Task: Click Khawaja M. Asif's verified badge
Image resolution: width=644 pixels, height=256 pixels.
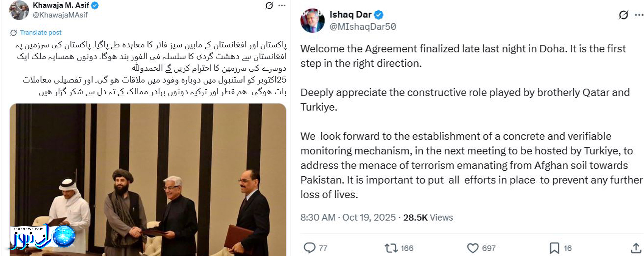Action: [x=95, y=5]
